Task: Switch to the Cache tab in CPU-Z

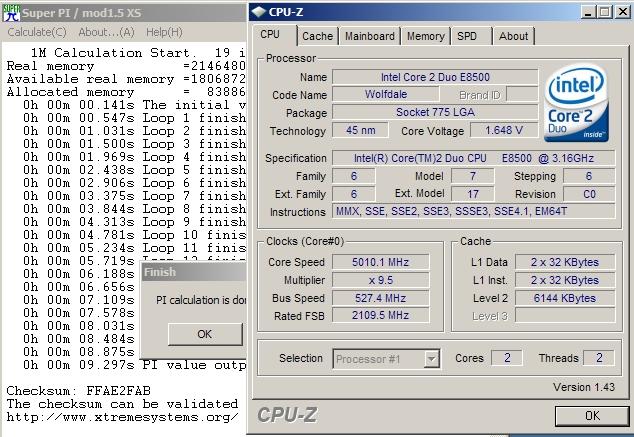Action: click(317, 36)
